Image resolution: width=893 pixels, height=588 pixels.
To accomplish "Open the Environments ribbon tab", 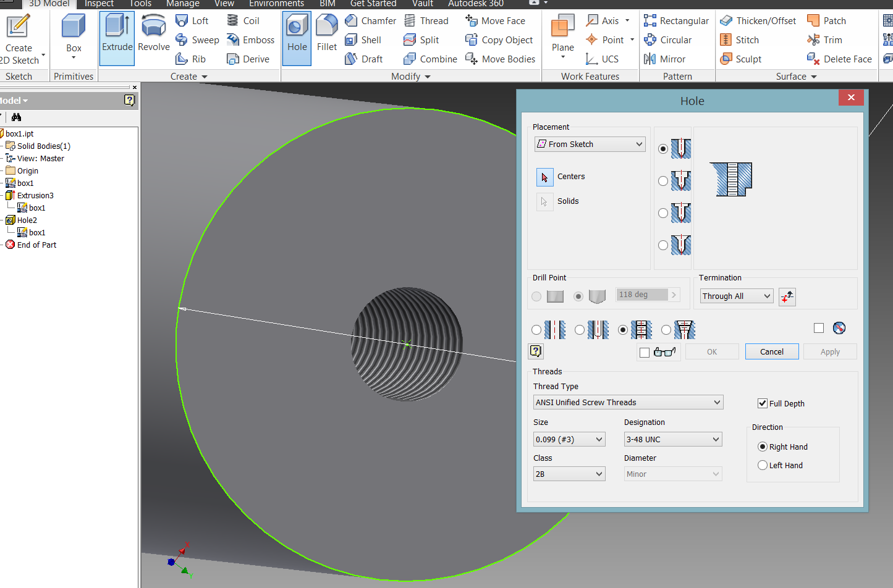I will (x=276, y=4).
